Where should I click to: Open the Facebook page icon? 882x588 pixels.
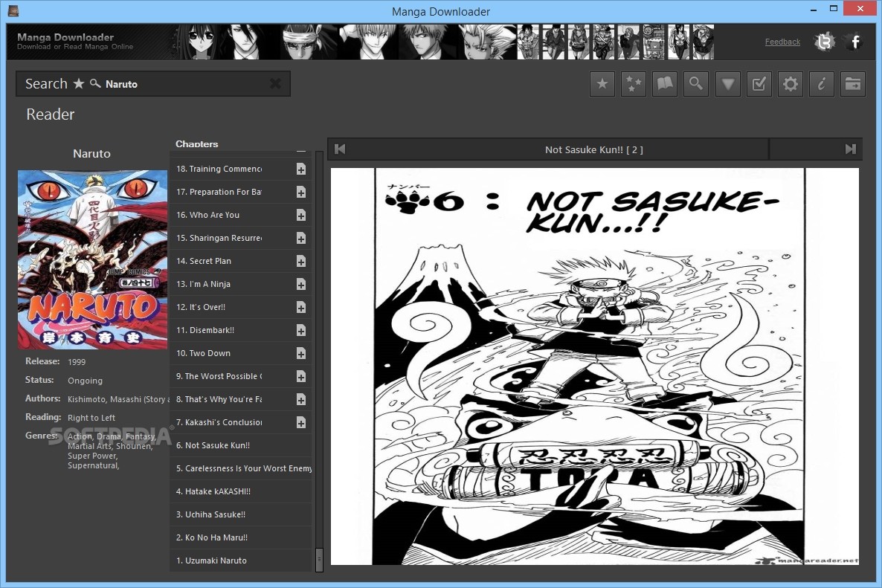855,42
